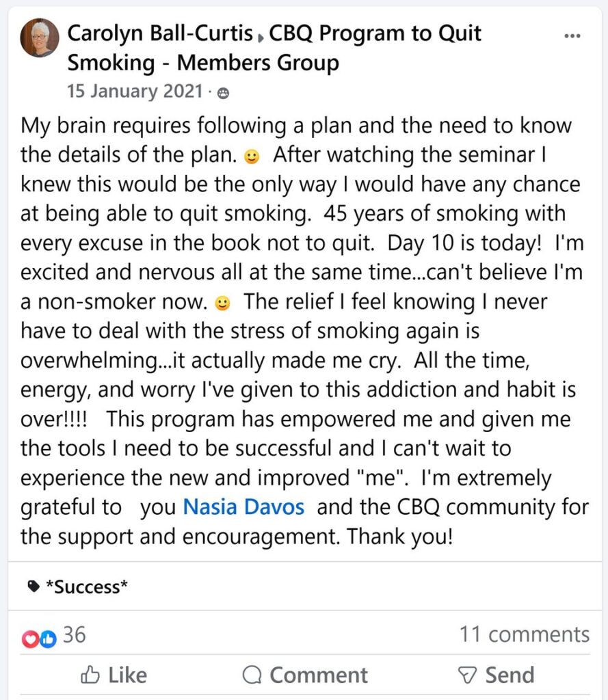This screenshot has height=700, width=608.
Task: Click the blue thumbs-up reaction icon
Action: pyautogui.click(x=47, y=638)
